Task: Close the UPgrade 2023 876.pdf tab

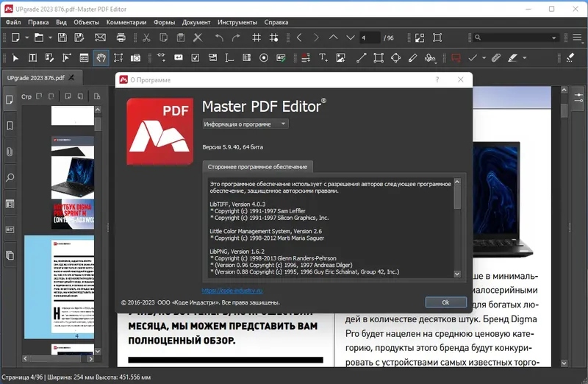Action: pos(71,77)
